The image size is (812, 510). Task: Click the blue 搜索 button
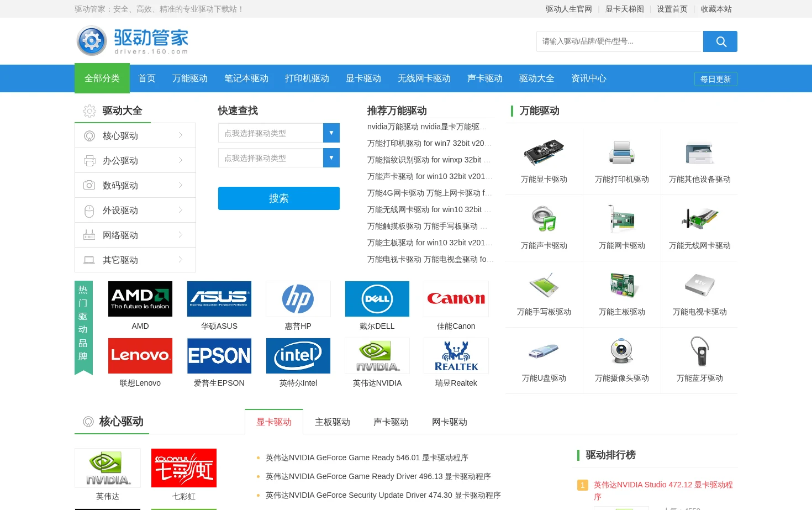(279, 198)
